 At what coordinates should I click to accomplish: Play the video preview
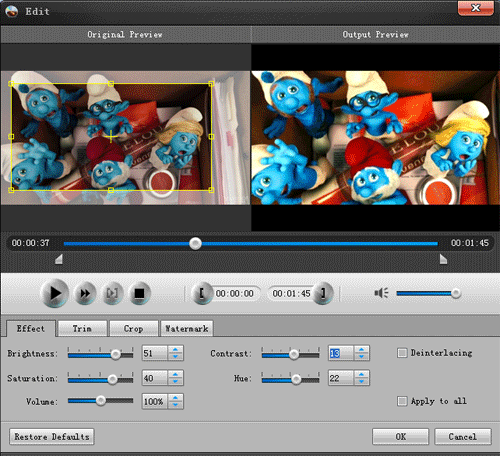[54, 293]
